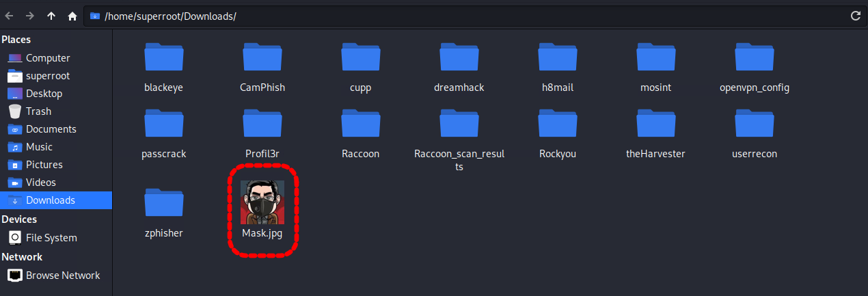Click the Documents icon in the sidebar
Screen dimensions: 868x296
pos(15,129)
